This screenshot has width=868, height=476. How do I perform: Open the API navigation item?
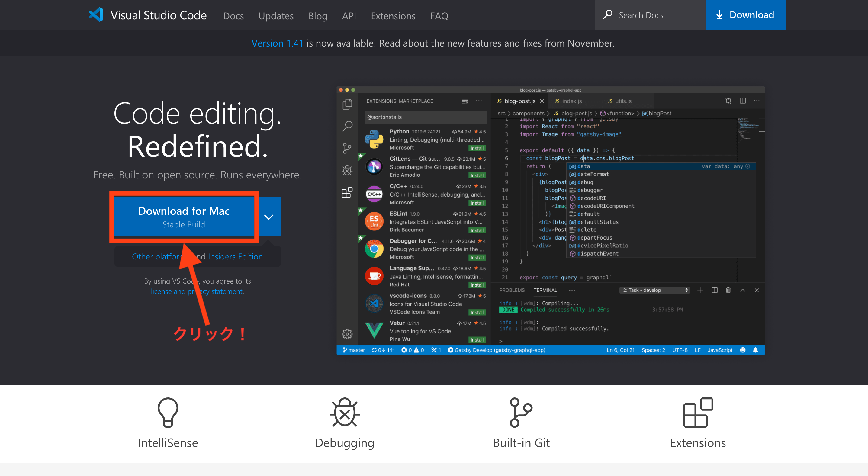[349, 16]
